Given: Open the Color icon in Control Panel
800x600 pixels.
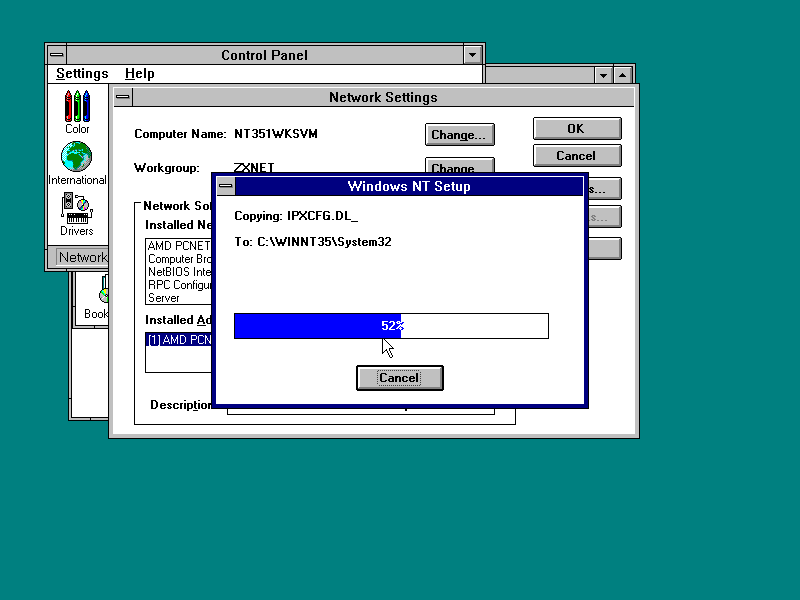Looking at the screenshot, I should (77, 112).
